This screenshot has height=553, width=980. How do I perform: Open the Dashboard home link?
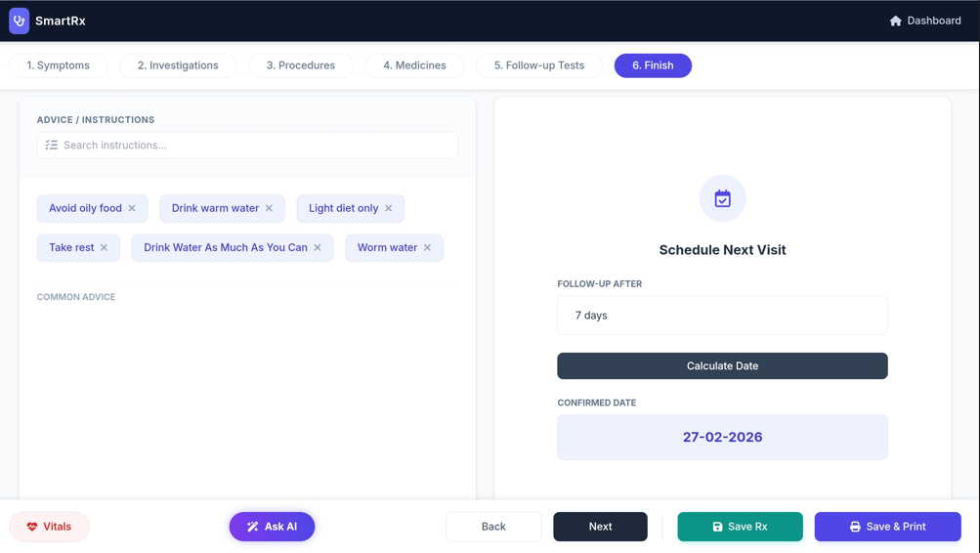click(924, 21)
